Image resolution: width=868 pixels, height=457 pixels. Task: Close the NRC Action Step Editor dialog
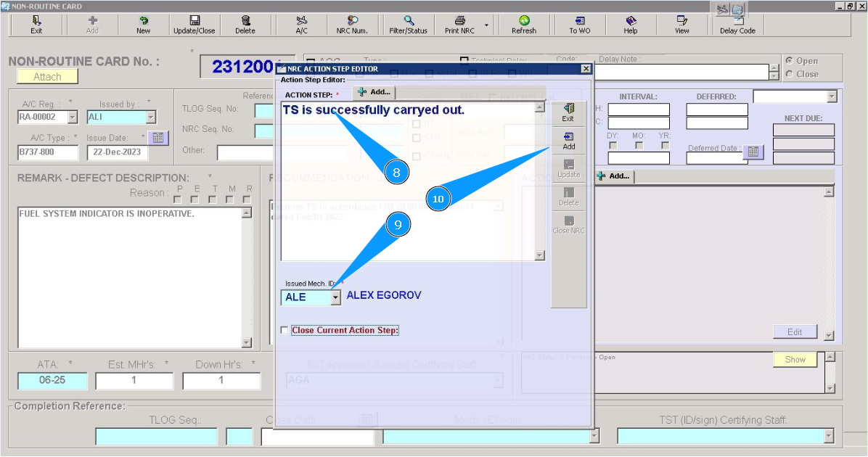click(x=586, y=69)
